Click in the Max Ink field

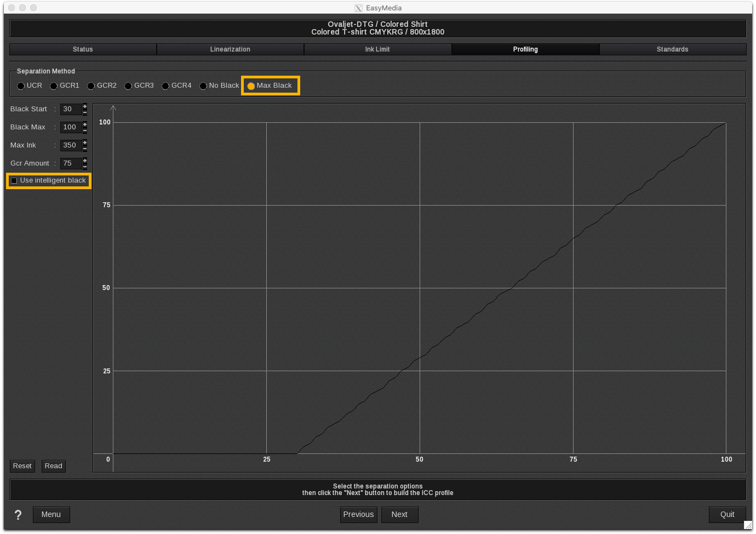(x=71, y=145)
